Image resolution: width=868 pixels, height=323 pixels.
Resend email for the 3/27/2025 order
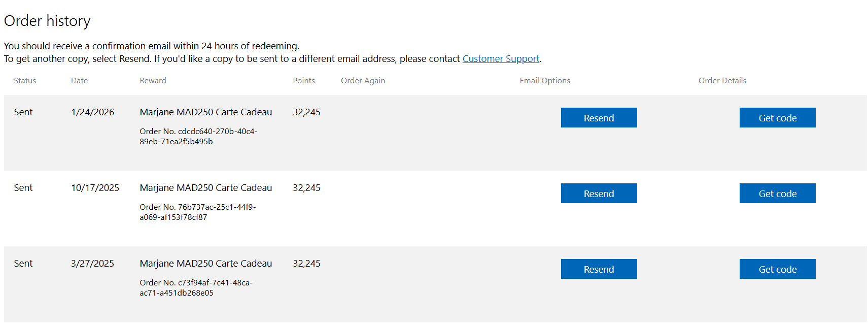pyautogui.click(x=599, y=269)
